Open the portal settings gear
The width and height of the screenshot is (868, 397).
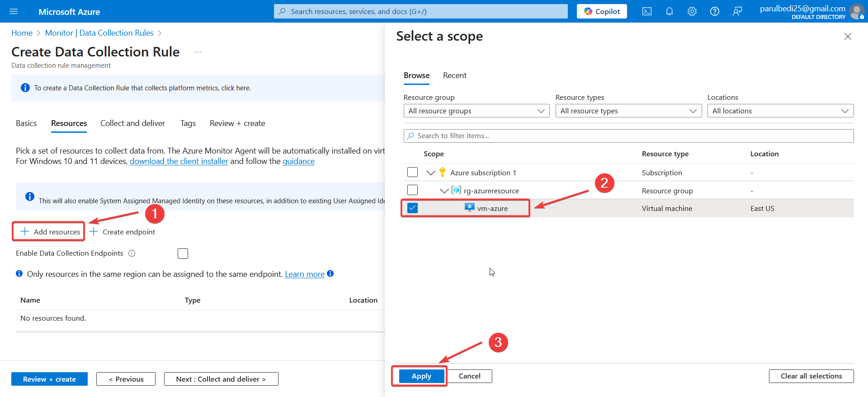click(692, 11)
